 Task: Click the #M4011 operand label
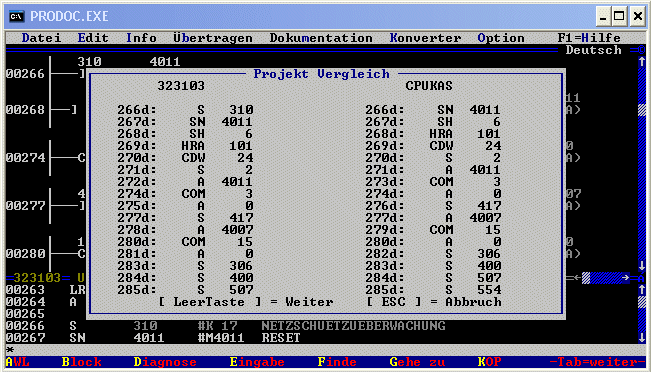pos(221,338)
